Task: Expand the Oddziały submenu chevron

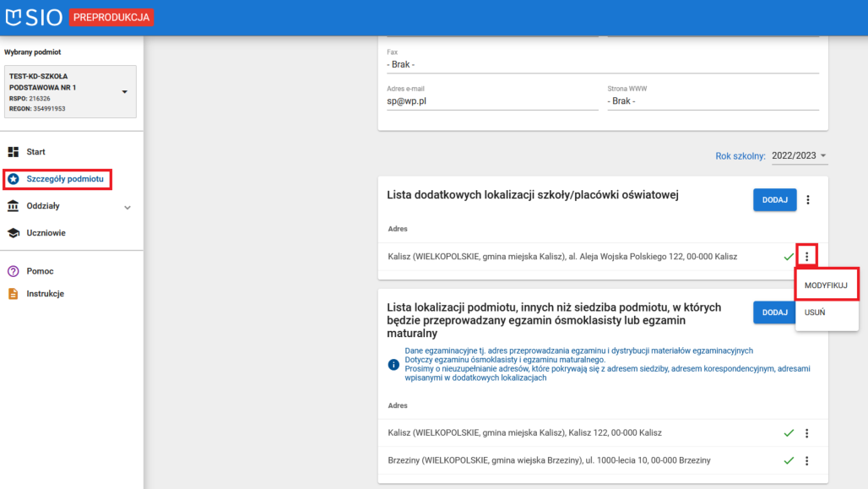Action: pyautogui.click(x=127, y=207)
